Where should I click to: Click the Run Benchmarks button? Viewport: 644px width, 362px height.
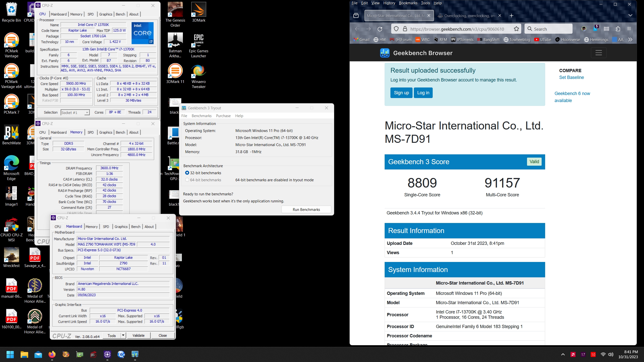coord(306,209)
